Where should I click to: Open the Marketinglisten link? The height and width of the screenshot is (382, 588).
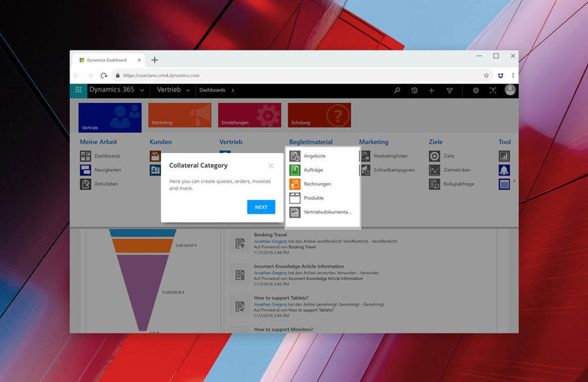390,156
